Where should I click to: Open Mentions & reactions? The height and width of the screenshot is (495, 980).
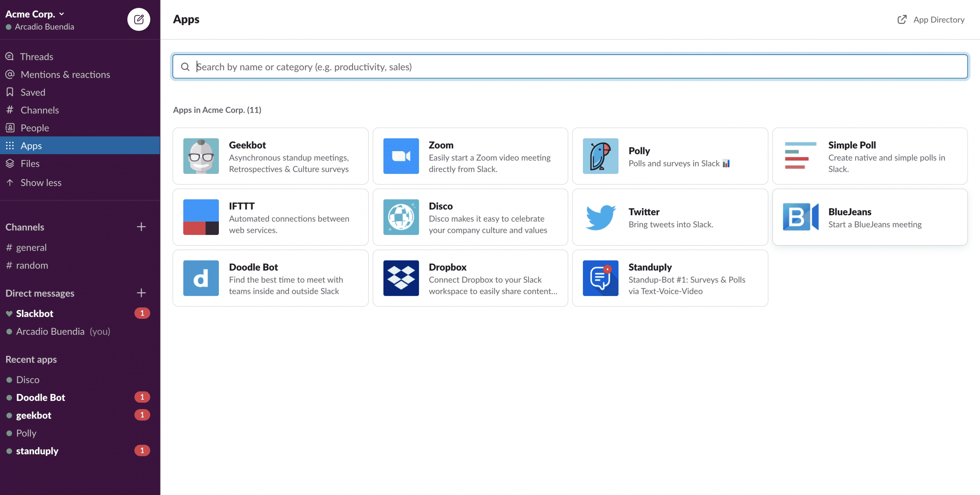pyautogui.click(x=80, y=74)
